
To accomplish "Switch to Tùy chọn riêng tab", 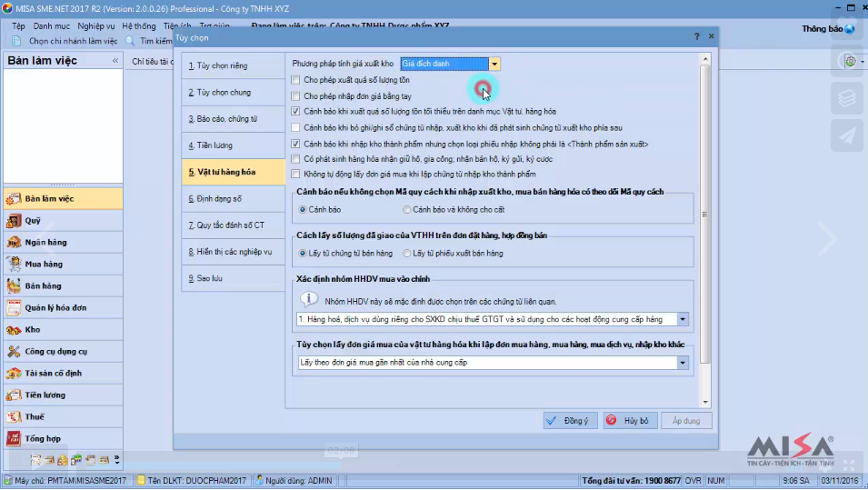I will (233, 65).
